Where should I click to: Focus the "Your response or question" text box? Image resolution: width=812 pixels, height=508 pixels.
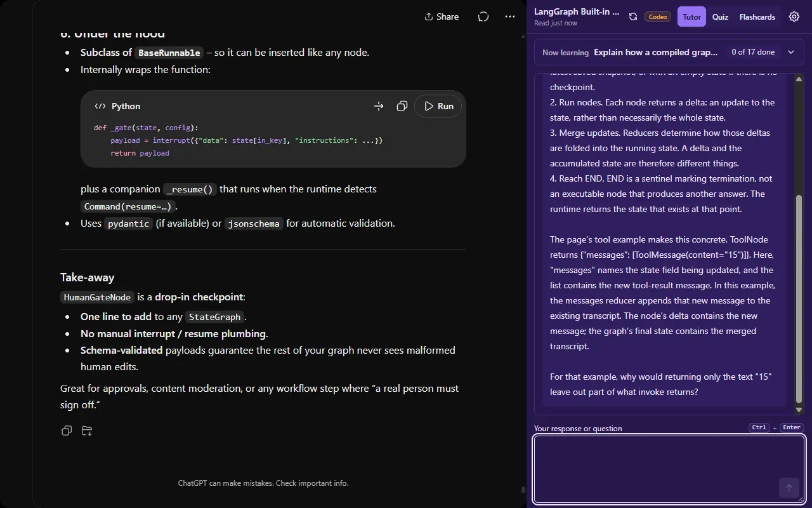(x=669, y=469)
